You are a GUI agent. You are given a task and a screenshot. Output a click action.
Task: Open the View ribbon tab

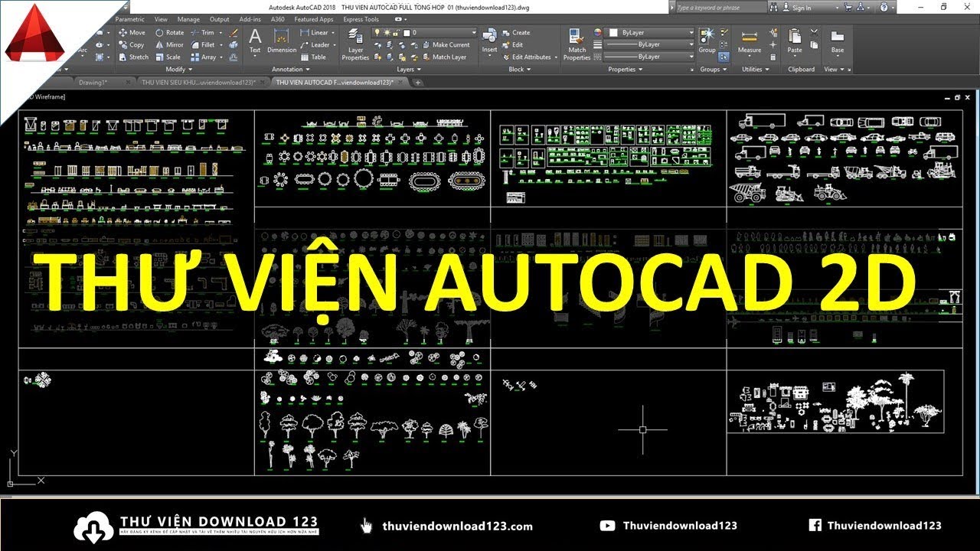tap(161, 19)
